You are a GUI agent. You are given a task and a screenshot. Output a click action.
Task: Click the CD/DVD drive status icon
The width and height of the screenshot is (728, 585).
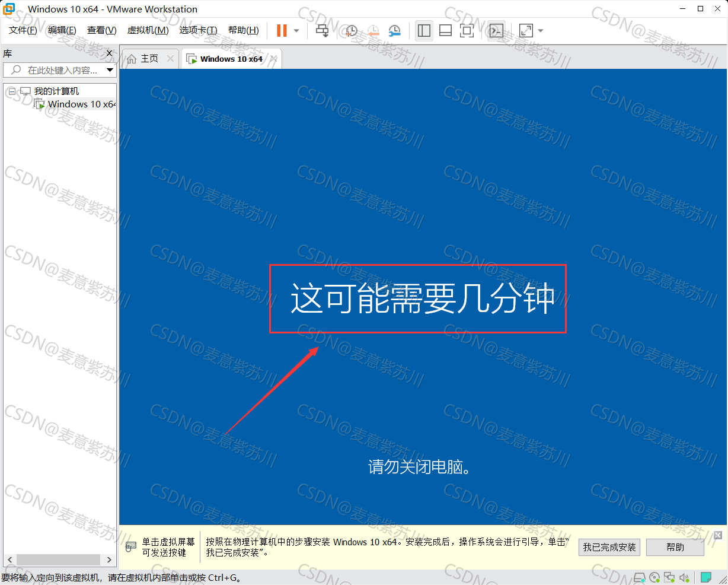[x=654, y=577]
